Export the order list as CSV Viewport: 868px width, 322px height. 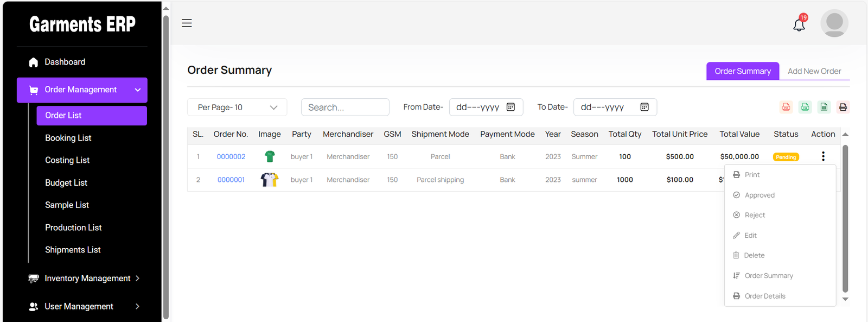click(805, 107)
